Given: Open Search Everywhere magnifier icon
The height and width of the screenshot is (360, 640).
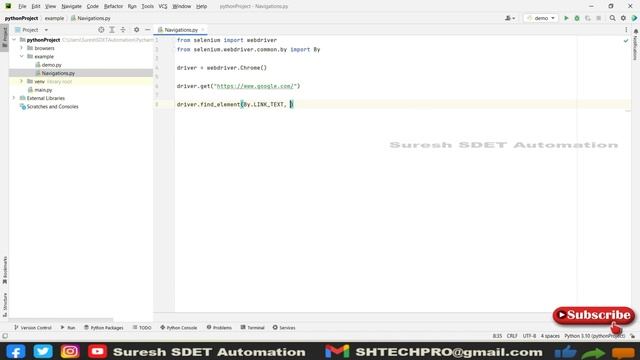Looking at the screenshot, I should point(613,18).
